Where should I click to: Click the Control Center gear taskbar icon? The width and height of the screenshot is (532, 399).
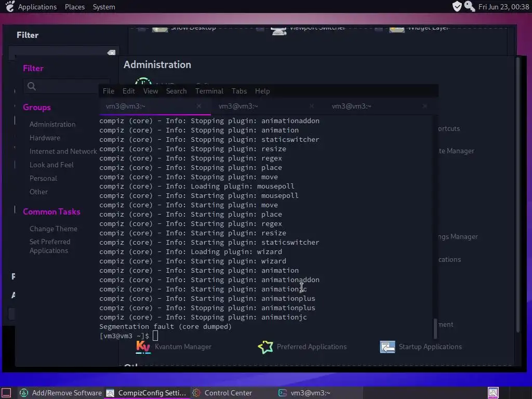click(196, 393)
